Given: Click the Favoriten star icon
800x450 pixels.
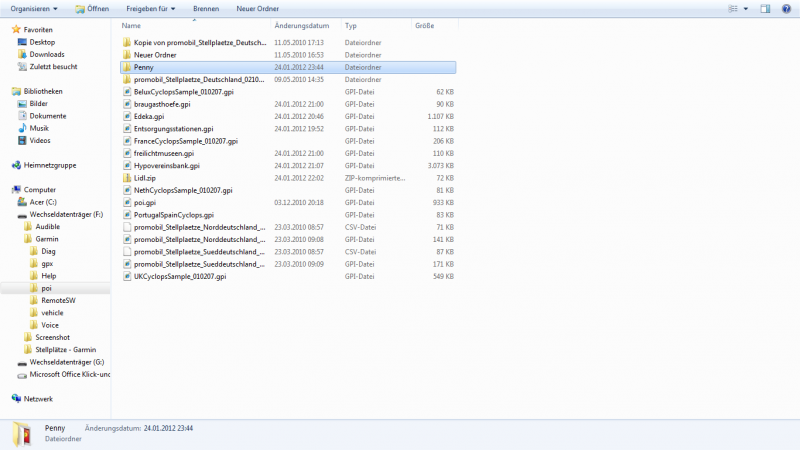Looking at the screenshot, I should tap(16, 30).
